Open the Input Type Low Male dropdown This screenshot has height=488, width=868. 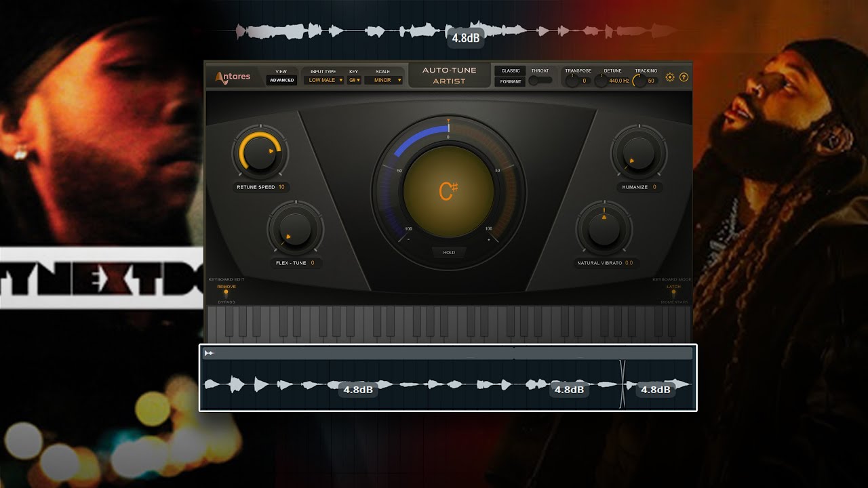pos(325,80)
